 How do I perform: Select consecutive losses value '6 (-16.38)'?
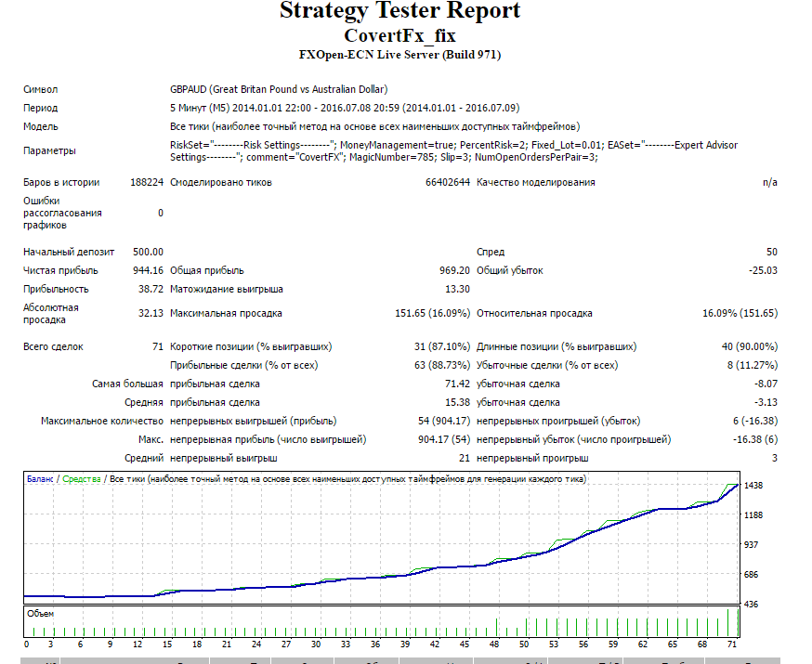point(755,422)
